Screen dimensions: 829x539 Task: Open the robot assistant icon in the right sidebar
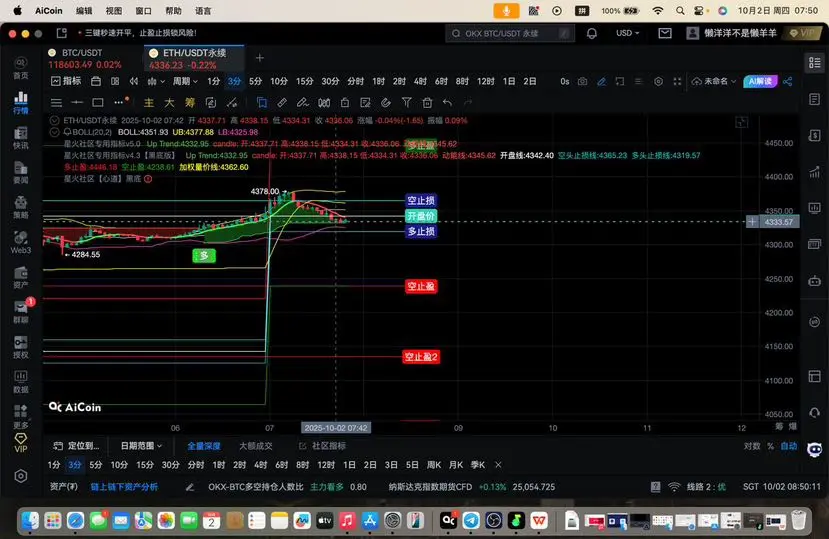tap(815, 281)
